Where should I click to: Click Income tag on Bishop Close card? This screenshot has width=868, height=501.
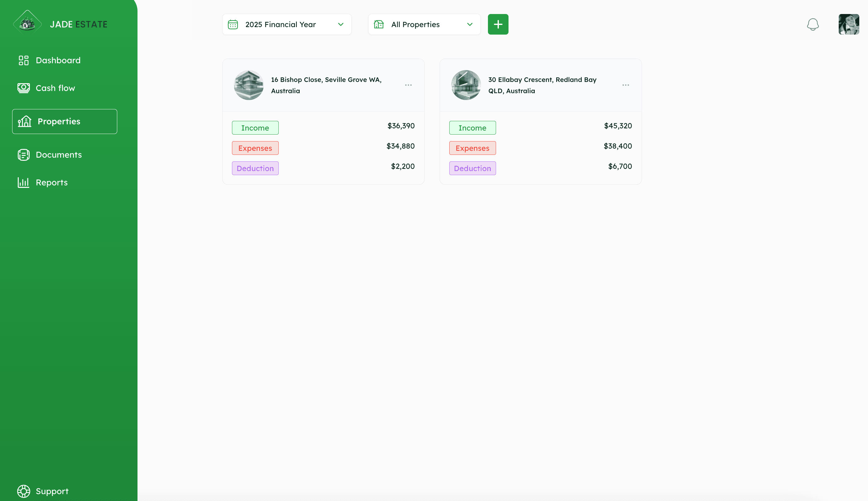pyautogui.click(x=255, y=128)
